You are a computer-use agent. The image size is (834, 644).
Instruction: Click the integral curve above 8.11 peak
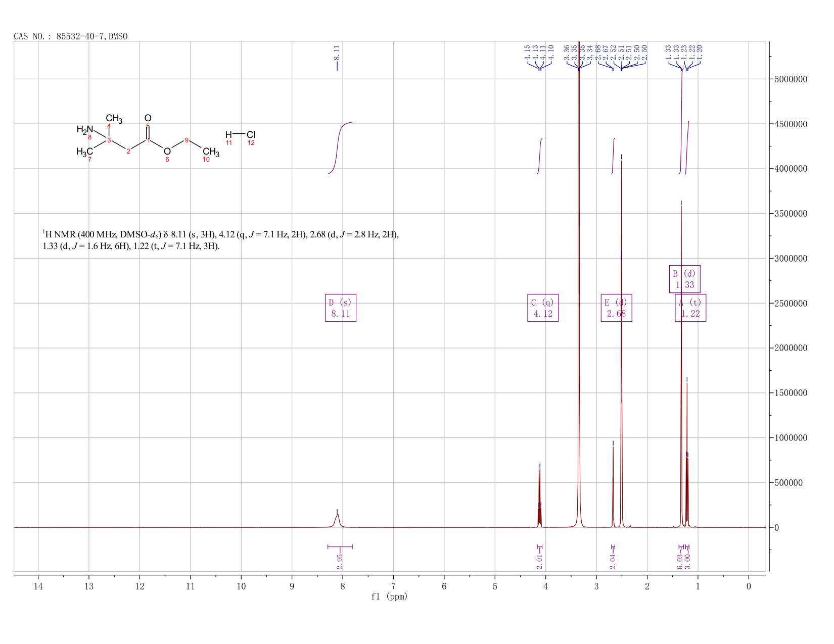point(340,148)
